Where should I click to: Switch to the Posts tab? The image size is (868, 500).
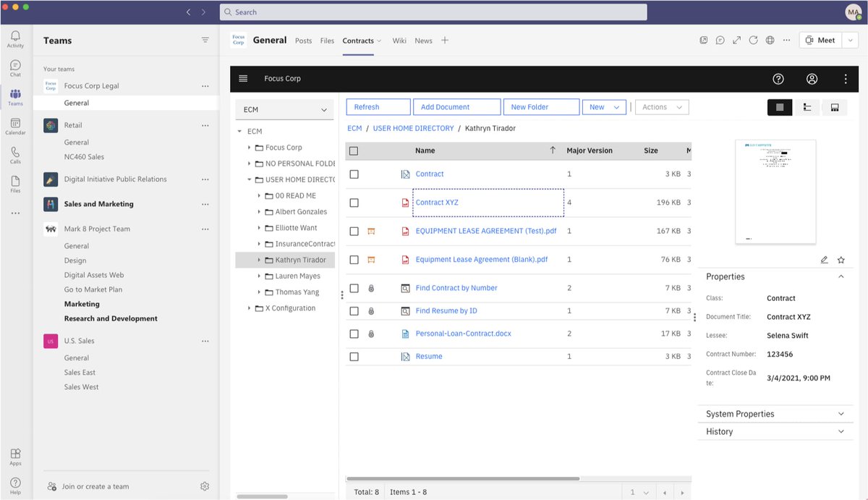tap(304, 41)
